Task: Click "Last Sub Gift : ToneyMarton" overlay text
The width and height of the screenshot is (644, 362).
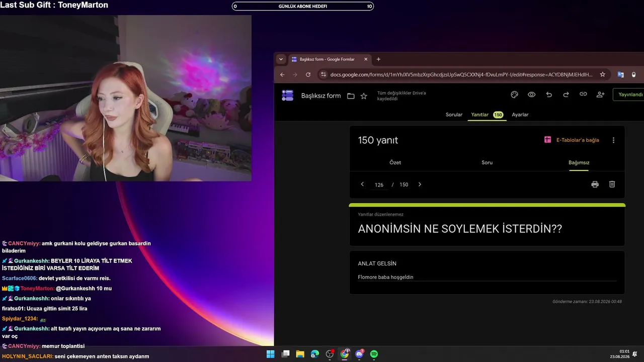Action: coord(54,5)
